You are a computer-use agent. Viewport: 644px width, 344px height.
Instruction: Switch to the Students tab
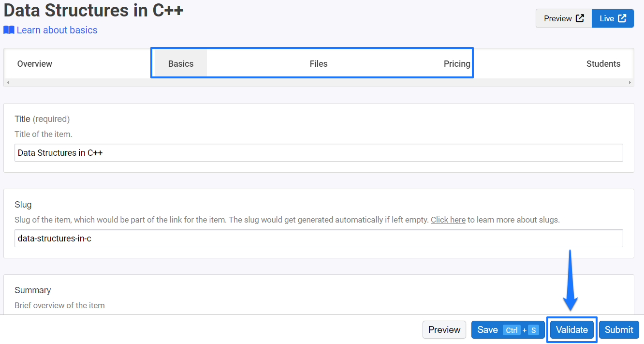(x=603, y=64)
